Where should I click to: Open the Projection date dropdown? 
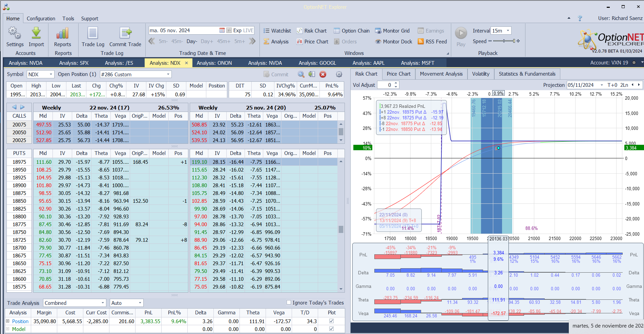[602, 85]
